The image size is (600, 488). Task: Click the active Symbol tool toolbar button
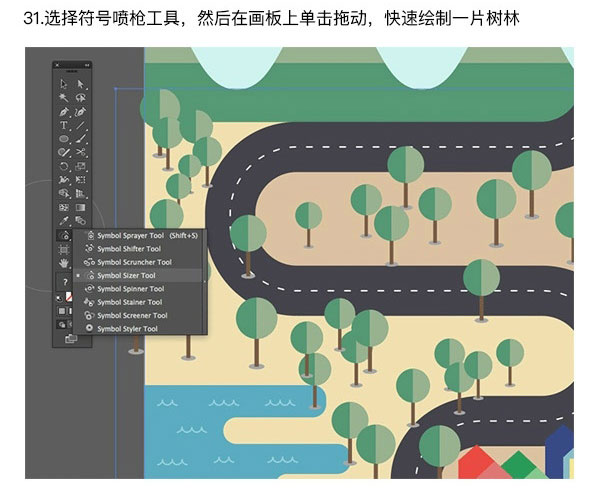[x=64, y=235]
